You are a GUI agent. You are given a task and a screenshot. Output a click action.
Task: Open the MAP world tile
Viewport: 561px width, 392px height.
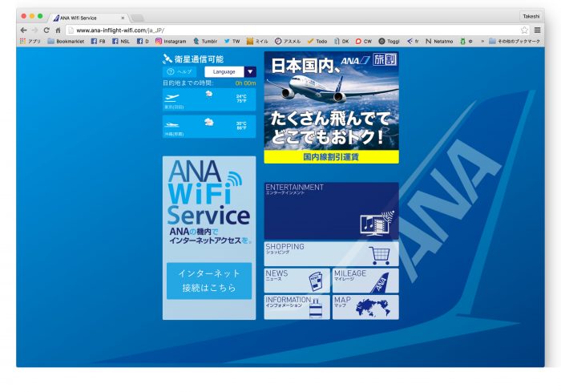365,307
